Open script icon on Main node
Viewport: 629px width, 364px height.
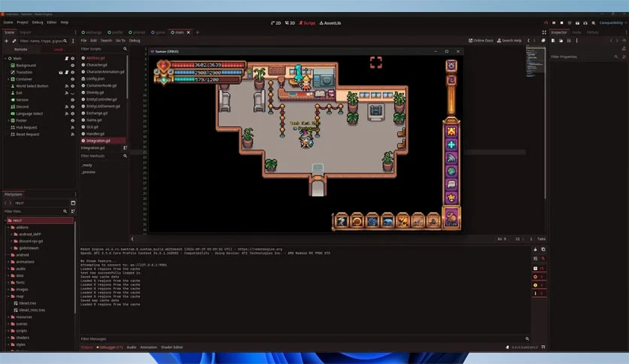click(67, 59)
